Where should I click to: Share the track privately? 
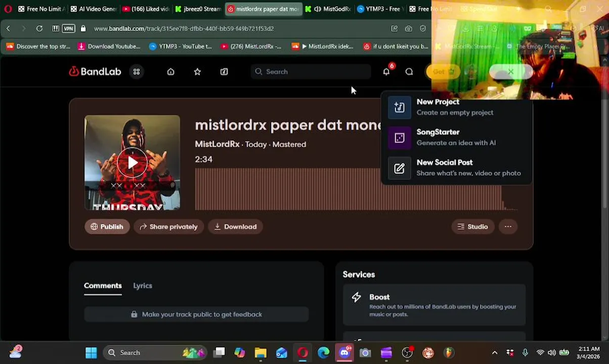pos(169,226)
